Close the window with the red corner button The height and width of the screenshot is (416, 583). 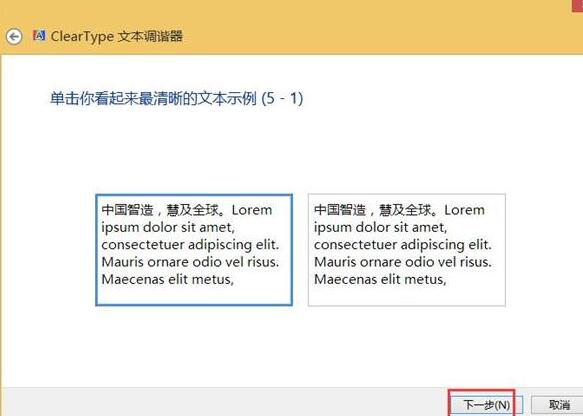577,5
